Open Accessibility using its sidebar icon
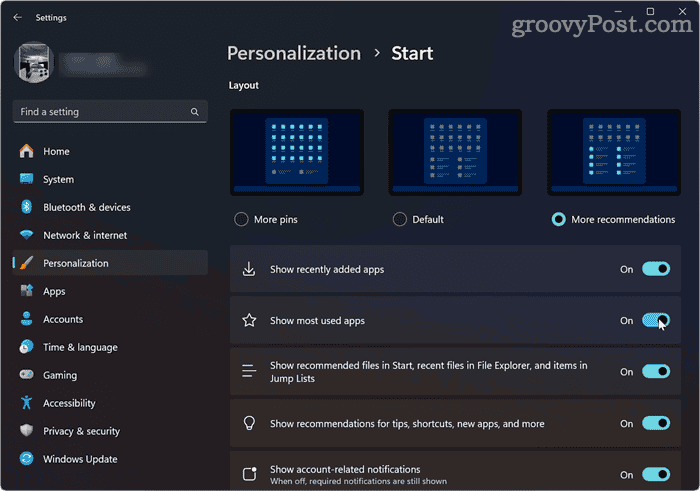This screenshot has width=700, height=491. [26, 403]
